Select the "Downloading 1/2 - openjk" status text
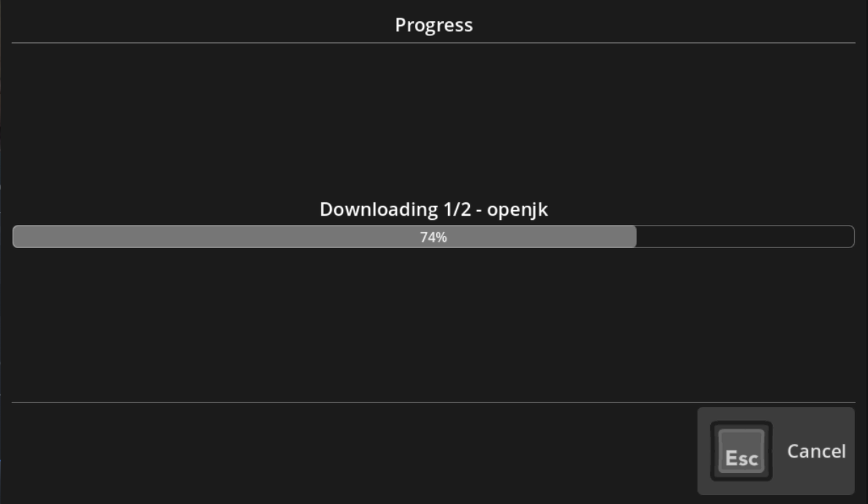 pyautogui.click(x=433, y=209)
